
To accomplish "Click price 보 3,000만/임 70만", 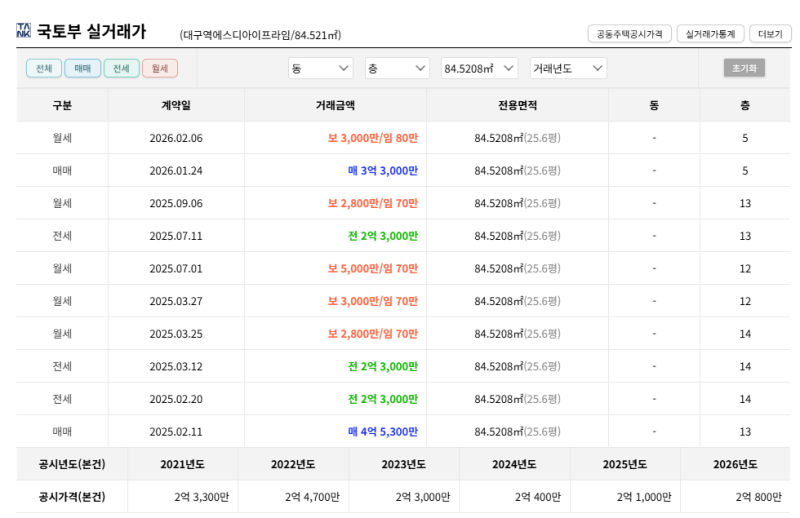I will [373, 302].
